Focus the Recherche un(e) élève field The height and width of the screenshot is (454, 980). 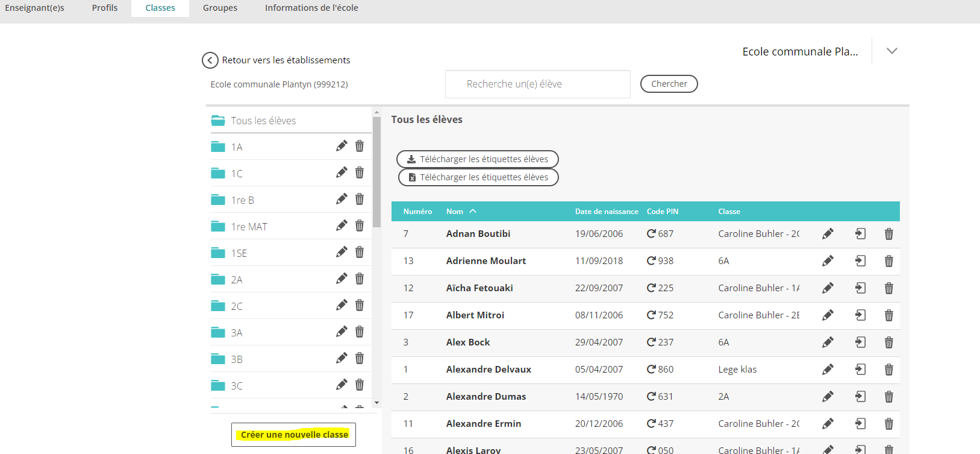[x=537, y=84]
